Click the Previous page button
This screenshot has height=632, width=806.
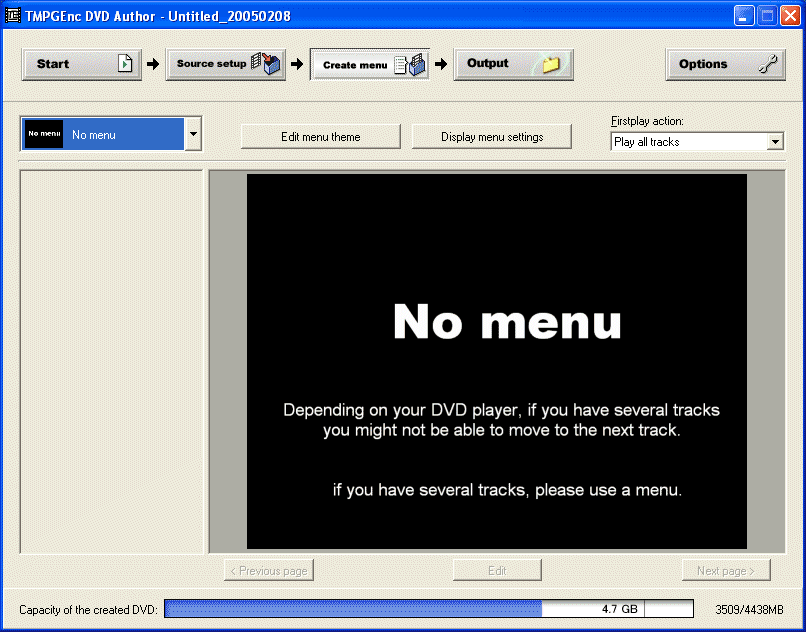coord(269,570)
